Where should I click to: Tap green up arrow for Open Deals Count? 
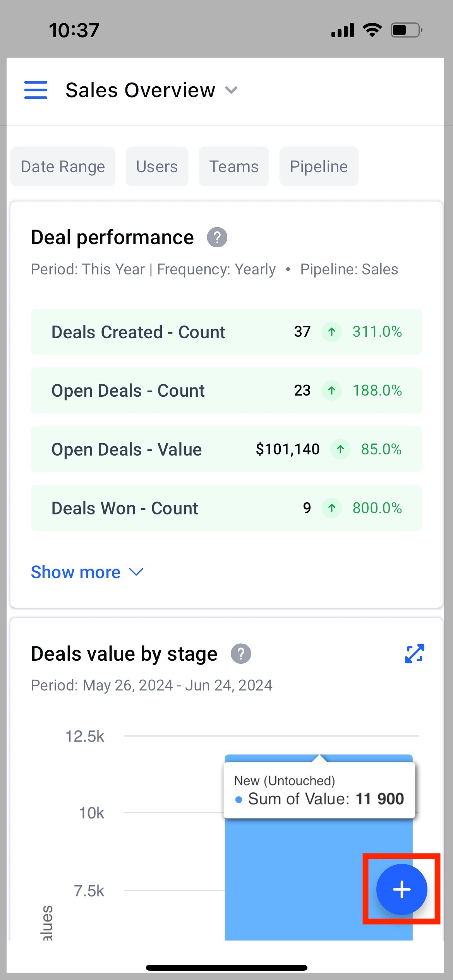pyautogui.click(x=332, y=390)
